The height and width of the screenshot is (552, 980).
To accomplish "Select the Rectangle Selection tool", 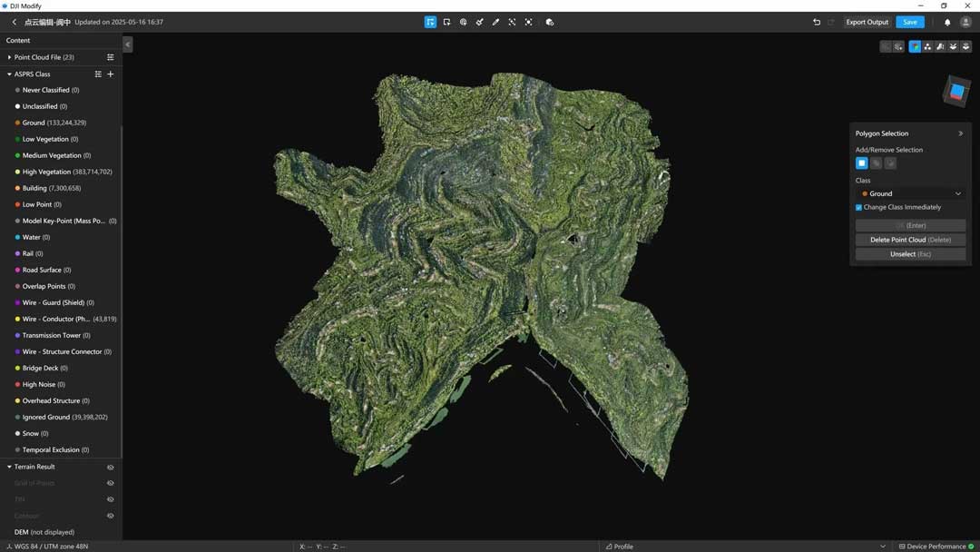I will 446,22.
